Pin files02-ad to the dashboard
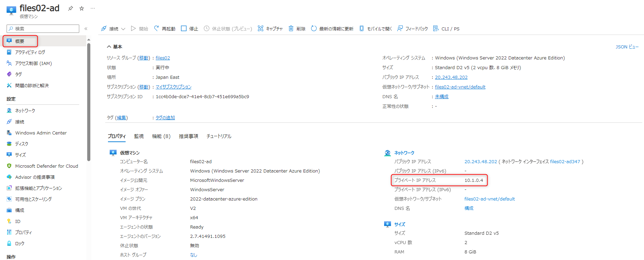 71,8
